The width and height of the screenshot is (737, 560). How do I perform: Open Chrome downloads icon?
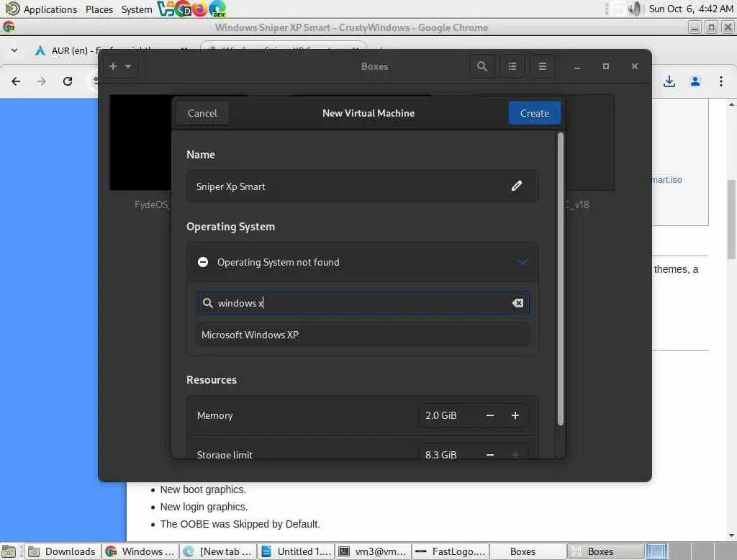pos(669,81)
